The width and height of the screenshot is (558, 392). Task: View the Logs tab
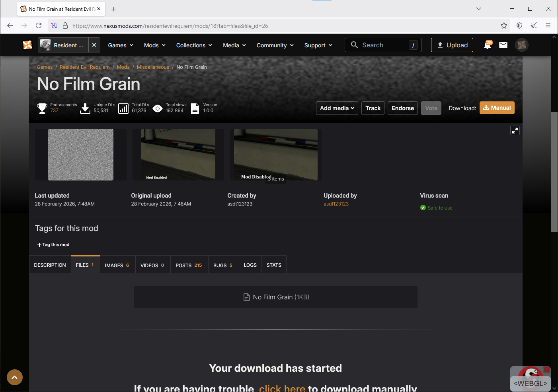(x=250, y=265)
